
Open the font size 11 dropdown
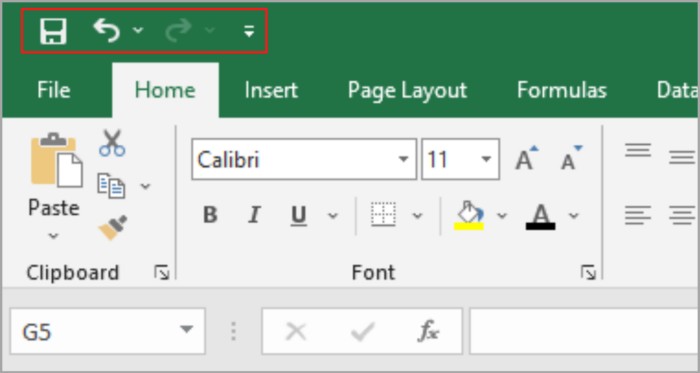click(486, 159)
